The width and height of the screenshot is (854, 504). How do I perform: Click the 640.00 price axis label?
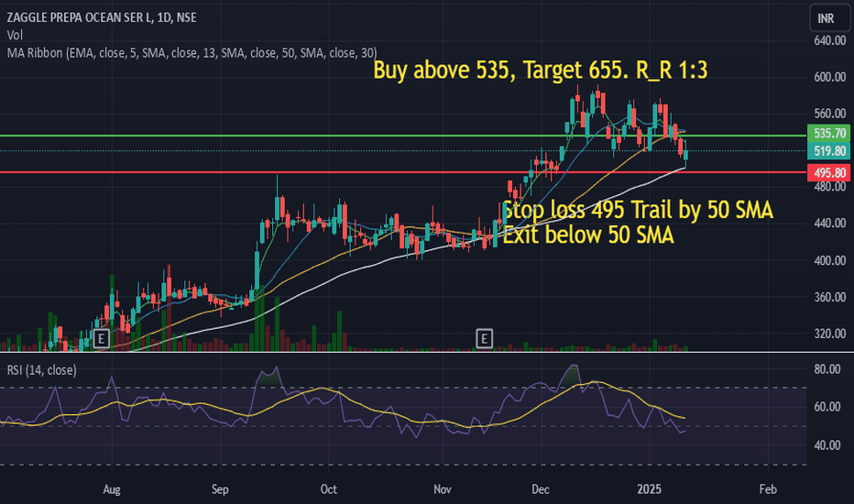(830, 40)
